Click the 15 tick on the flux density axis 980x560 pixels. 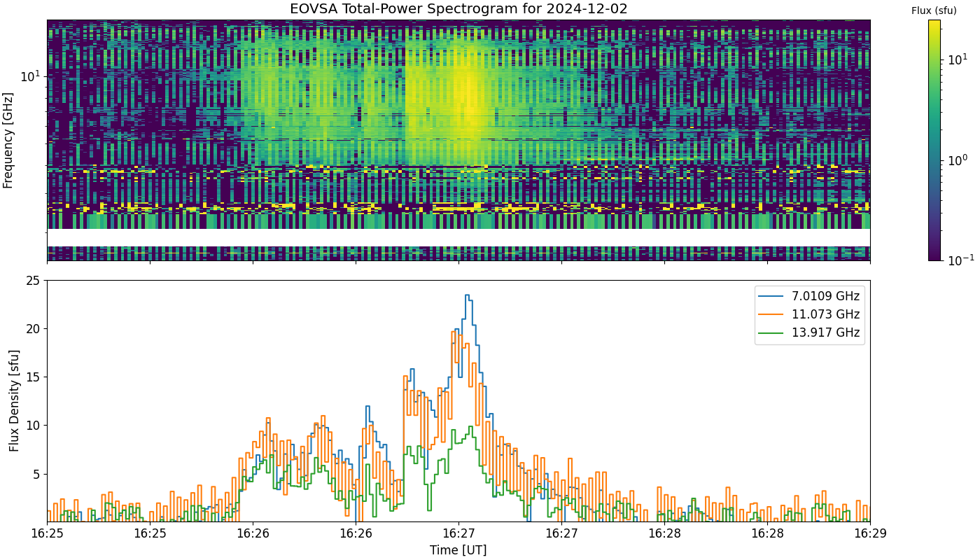click(34, 377)
